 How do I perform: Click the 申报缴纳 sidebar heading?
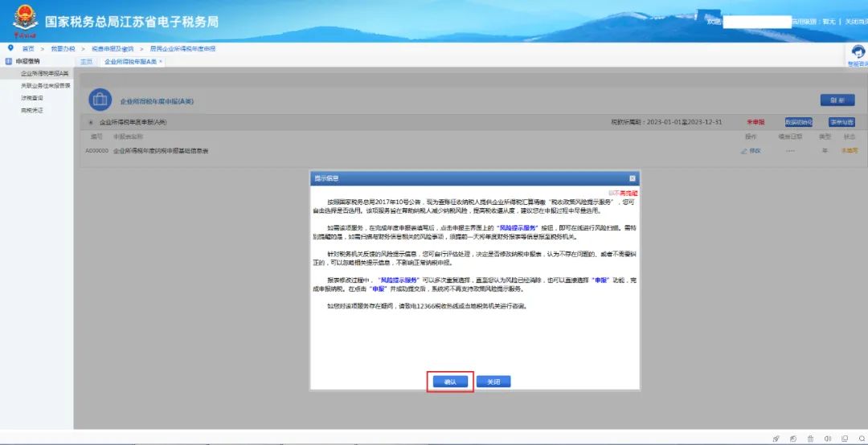coord(27,61)
